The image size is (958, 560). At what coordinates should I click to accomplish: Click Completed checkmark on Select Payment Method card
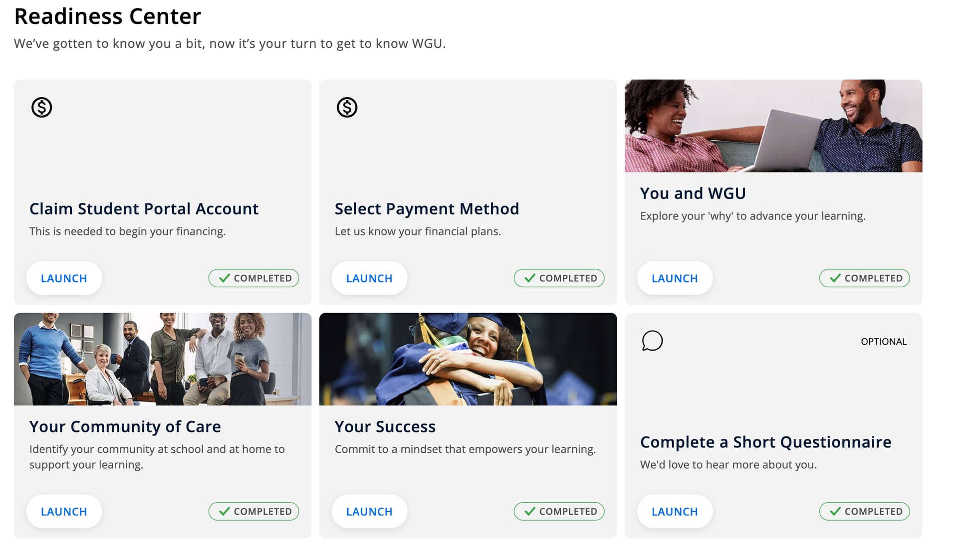tap(530, 278)
